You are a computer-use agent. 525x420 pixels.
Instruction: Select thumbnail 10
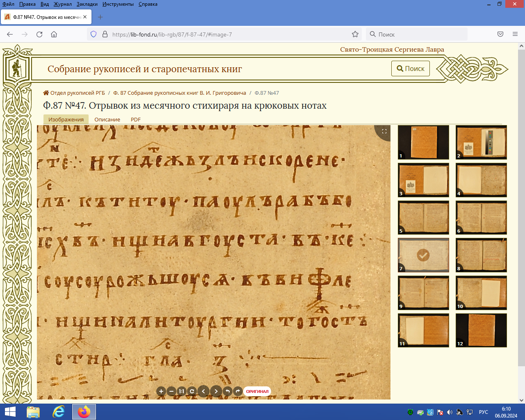[481, 293]
